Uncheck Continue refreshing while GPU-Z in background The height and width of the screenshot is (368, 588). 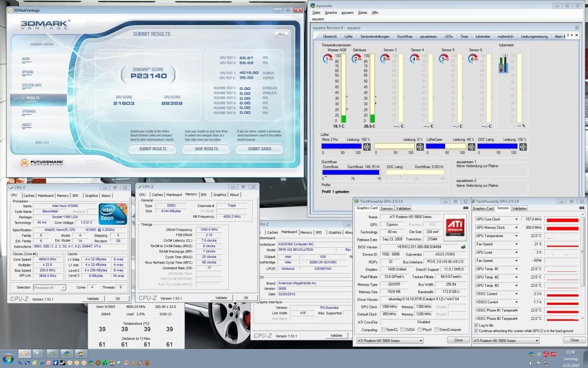[x=476, y=331]
